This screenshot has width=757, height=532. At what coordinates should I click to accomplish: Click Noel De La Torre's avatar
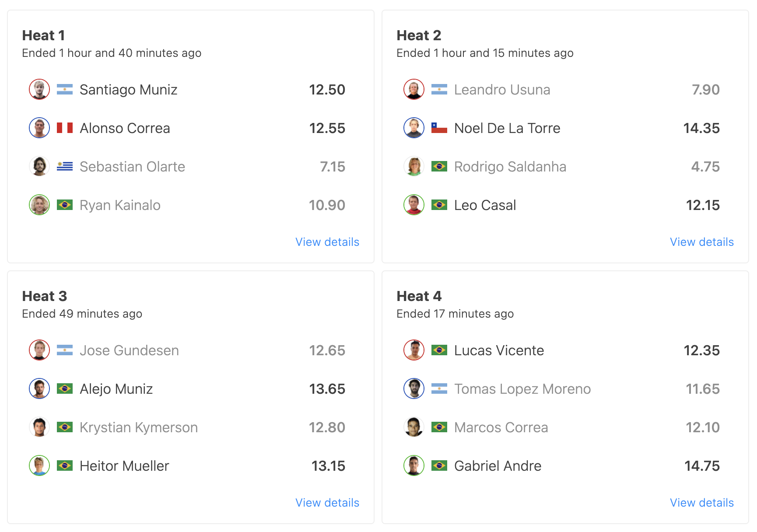click(x=414, y=128)
